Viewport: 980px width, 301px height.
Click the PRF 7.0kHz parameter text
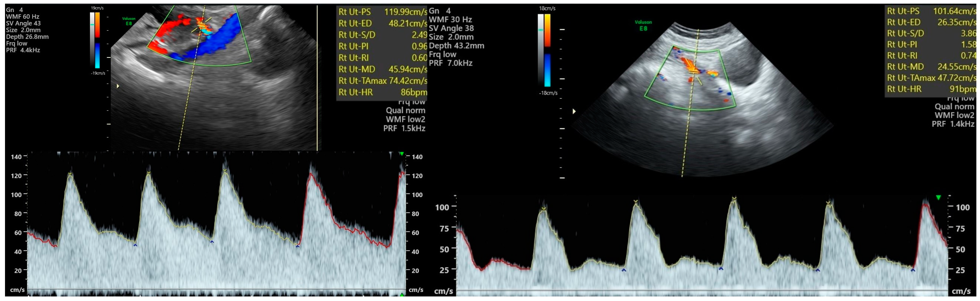click(x=451, y=63)
